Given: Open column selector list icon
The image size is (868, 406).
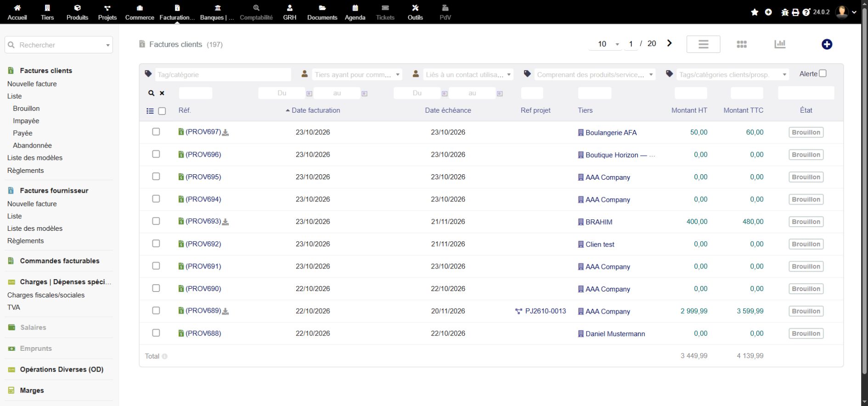Looking at the screenshot, I should [150, 111].
